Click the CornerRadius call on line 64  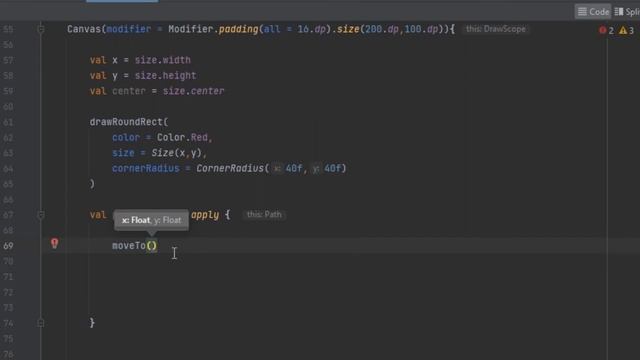point(230,168)
